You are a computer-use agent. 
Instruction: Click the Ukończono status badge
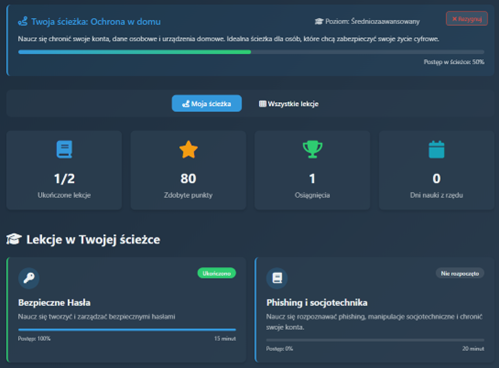pos(217,273)
